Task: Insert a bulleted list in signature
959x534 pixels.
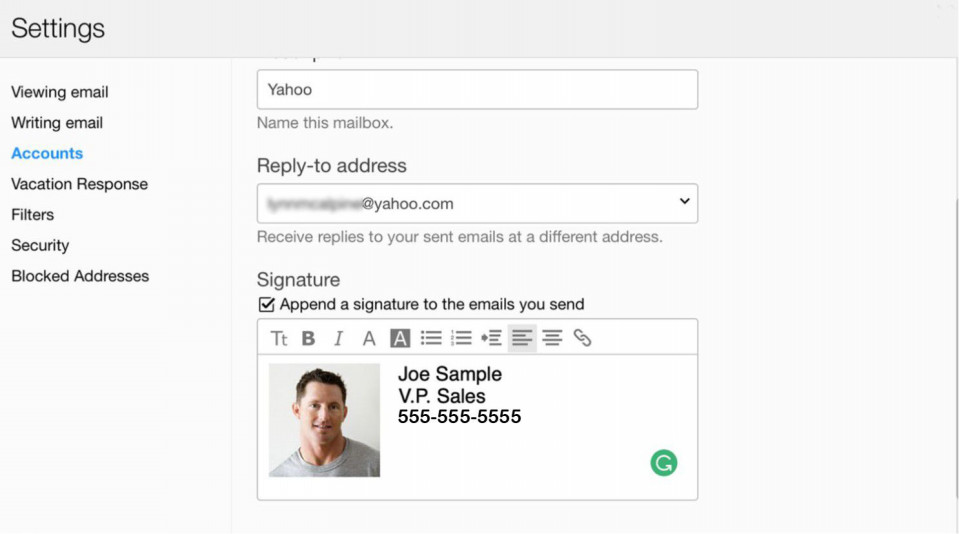Action: coord(431,338)
